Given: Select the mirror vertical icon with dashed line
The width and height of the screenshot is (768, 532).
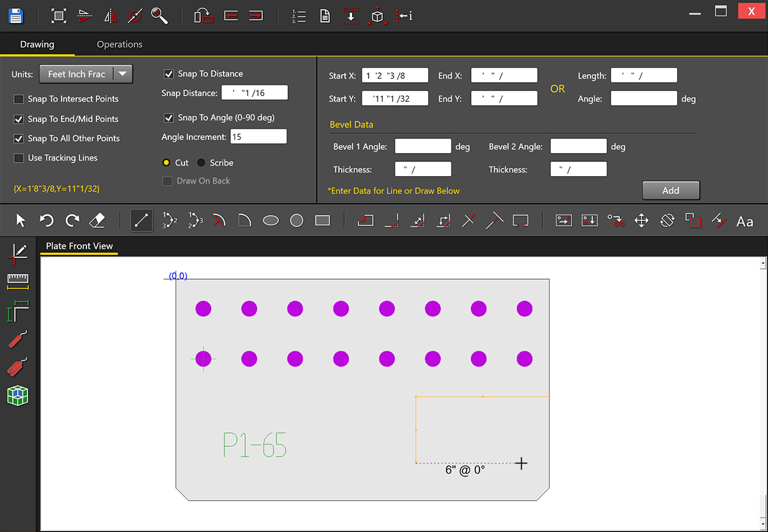Looking at the screenshot, I should 110,16.
